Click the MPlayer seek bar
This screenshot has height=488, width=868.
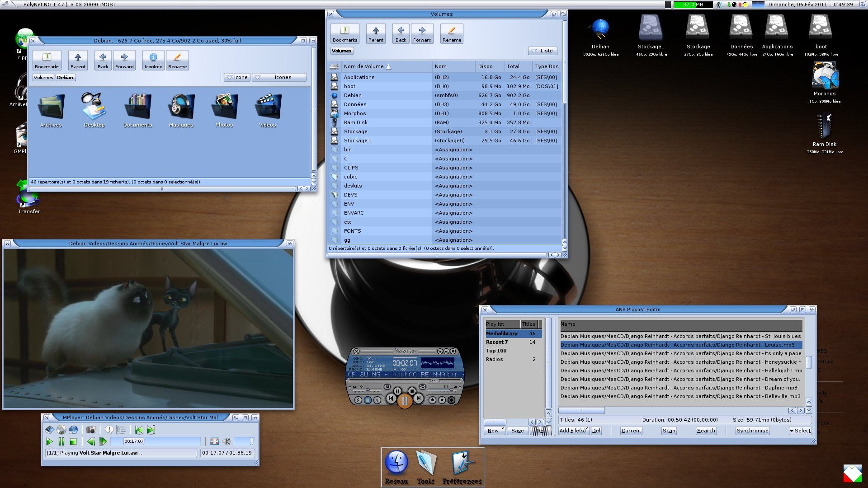pos(155,441)
